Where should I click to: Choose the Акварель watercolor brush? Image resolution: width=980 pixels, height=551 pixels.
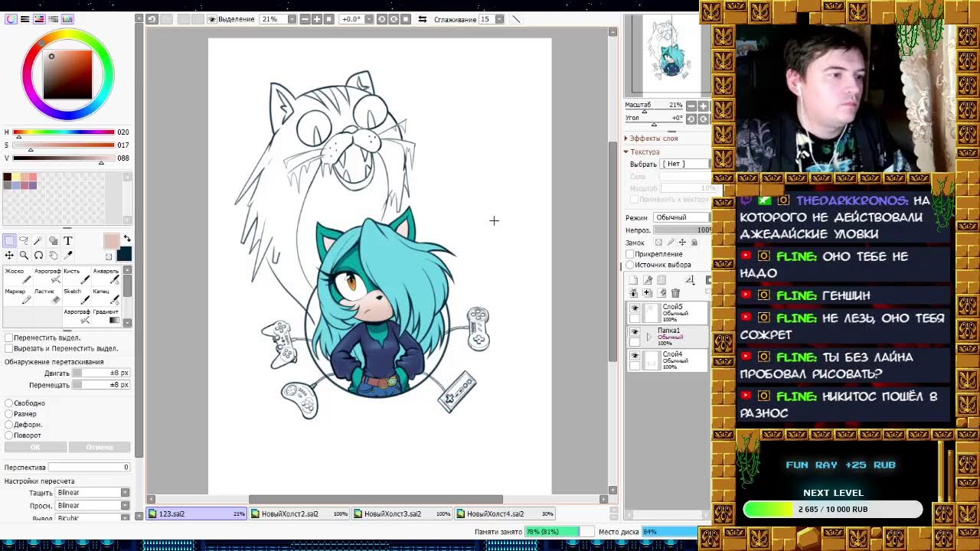(x=106, y=275)
